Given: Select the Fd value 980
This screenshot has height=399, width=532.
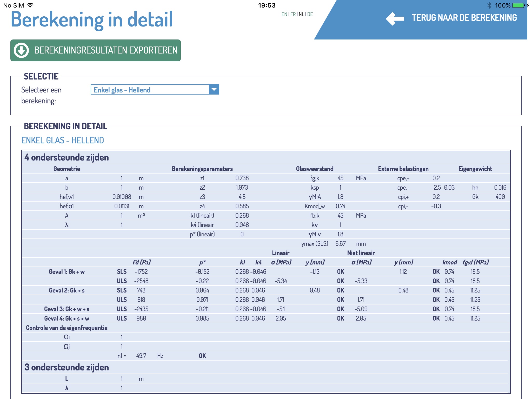Looking at the screenshot, I should [x=141, y=318].
